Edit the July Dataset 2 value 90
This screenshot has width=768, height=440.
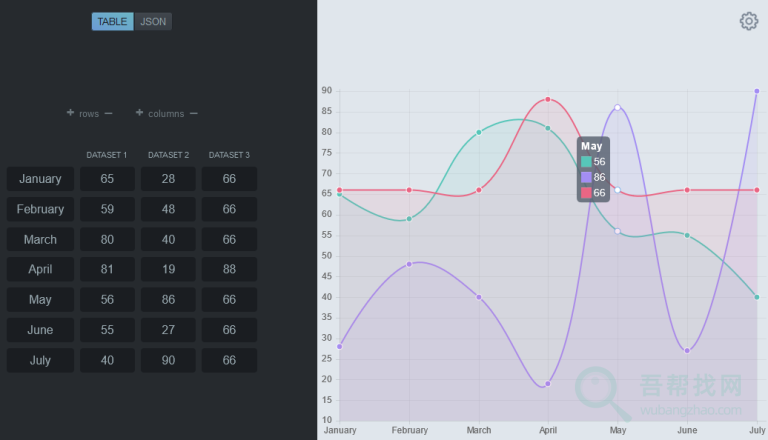pos(168,360)
